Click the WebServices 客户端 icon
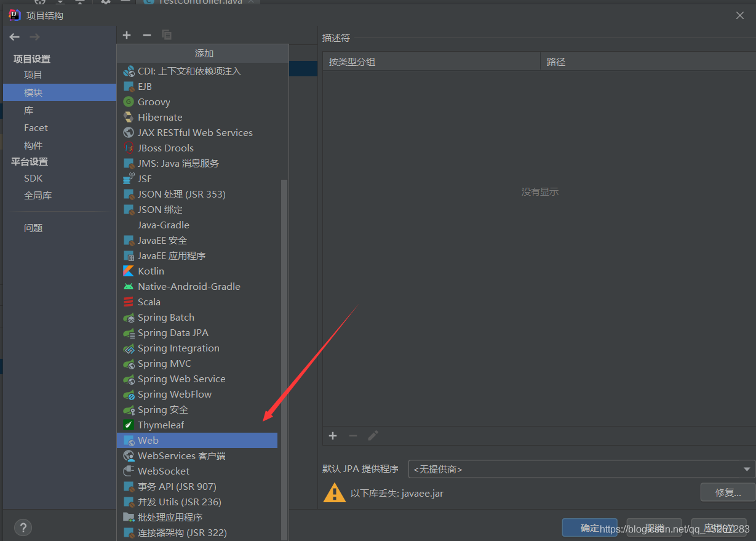The image size is (756, 541). (129, 456)
